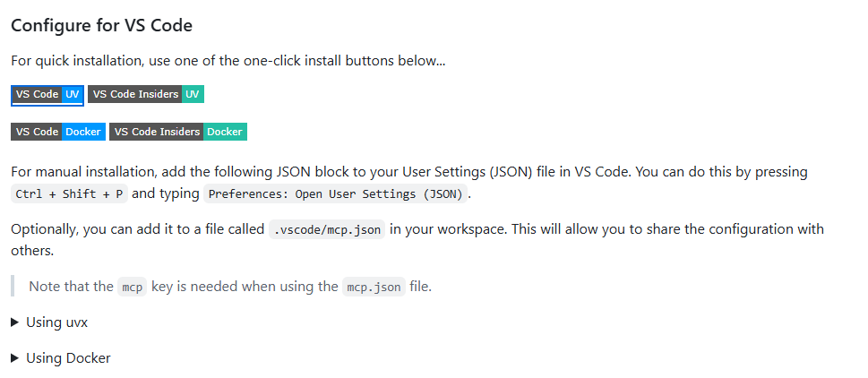The width and height of the screenshot is (868, 378).
Task: Open the VS Code Docker install badge
Action: (x=58, y=132)
